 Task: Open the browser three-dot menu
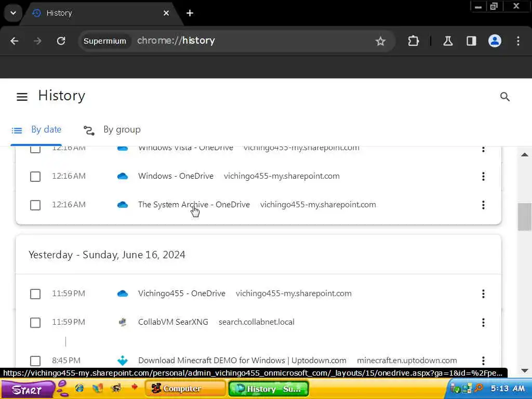518,41
